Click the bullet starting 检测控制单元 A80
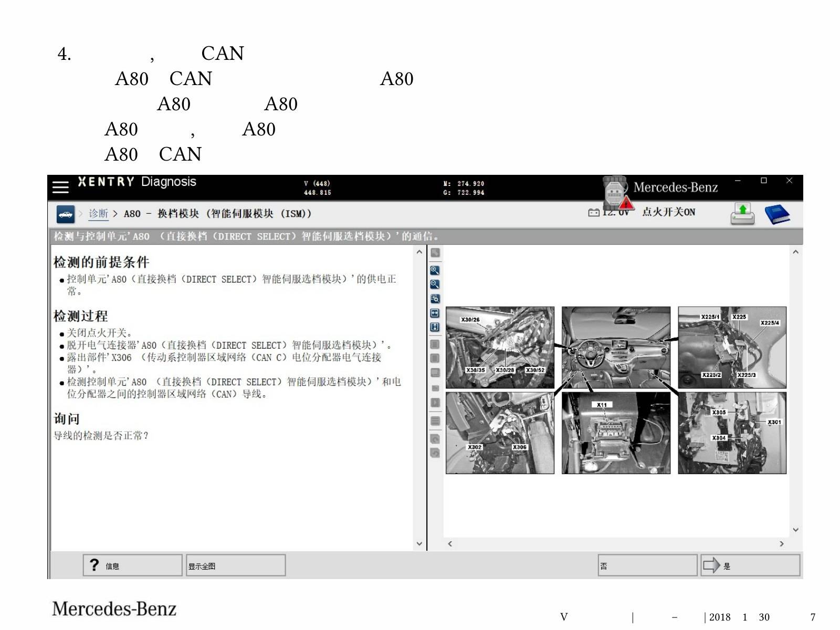 click(234, 388)
